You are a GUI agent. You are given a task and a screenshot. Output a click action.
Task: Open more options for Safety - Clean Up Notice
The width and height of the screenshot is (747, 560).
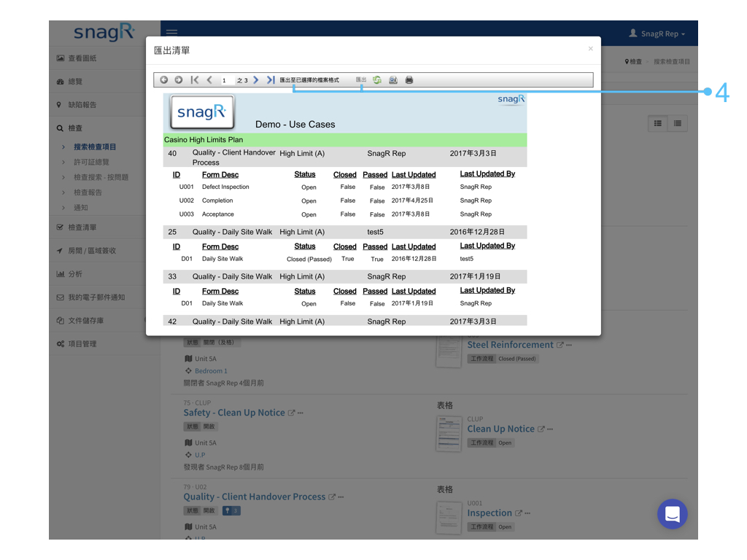[300, 413]
